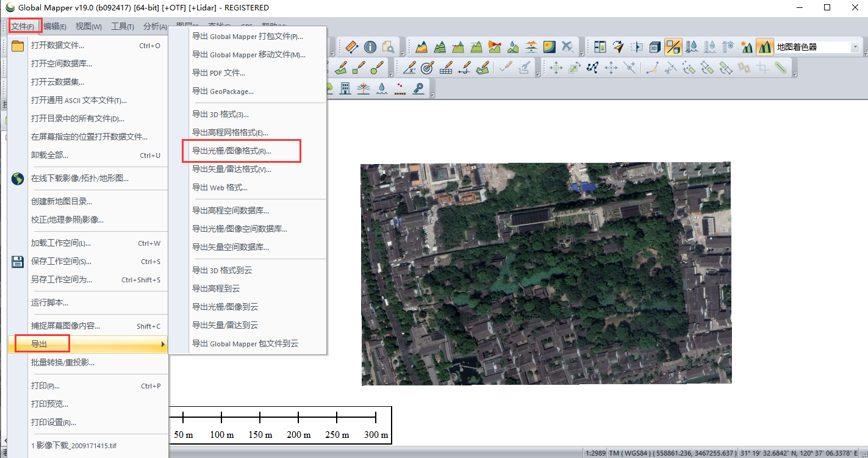Open the 3D viewer icon
This screenshot has width=868, height=458.
[655, 47]
